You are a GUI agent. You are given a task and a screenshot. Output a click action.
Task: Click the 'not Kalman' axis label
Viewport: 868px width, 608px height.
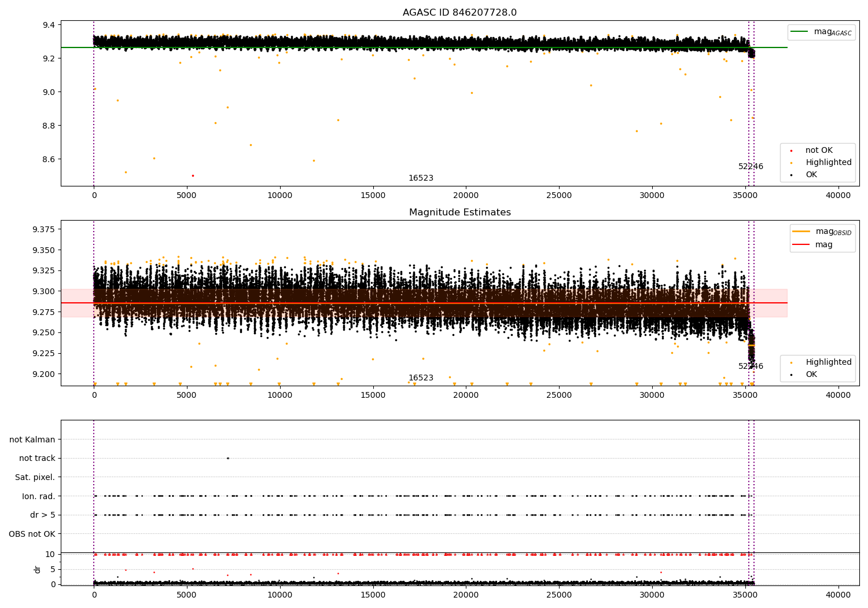point(32,439)
